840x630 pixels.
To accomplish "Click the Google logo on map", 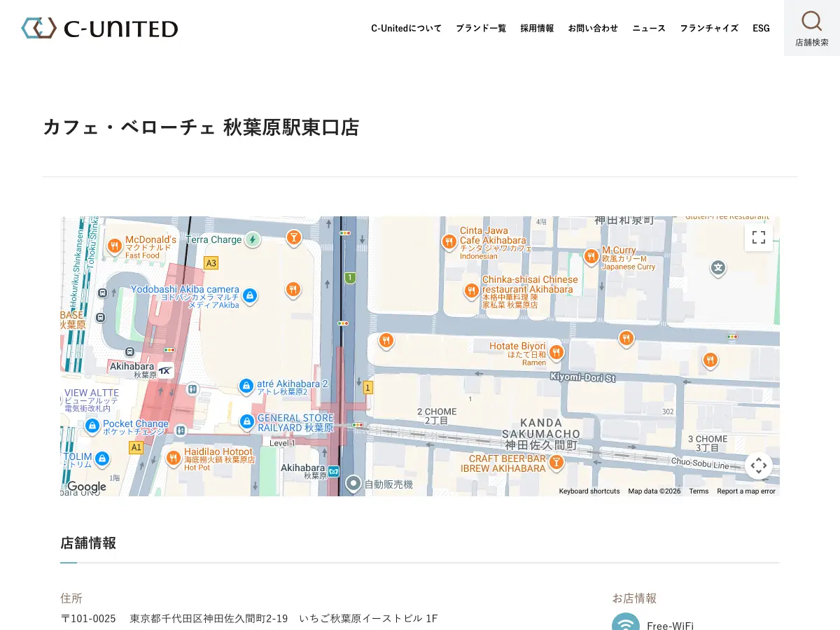I will click(86, 486).
